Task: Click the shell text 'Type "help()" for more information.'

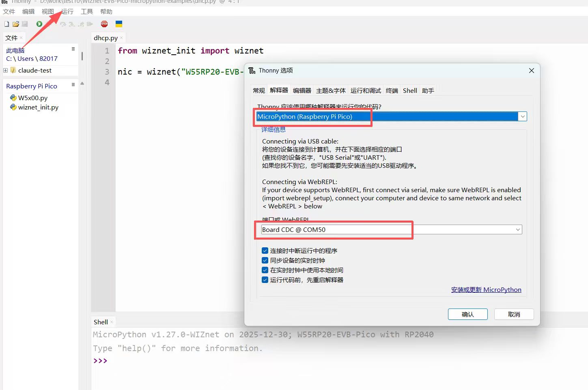Action: (178, 348)
